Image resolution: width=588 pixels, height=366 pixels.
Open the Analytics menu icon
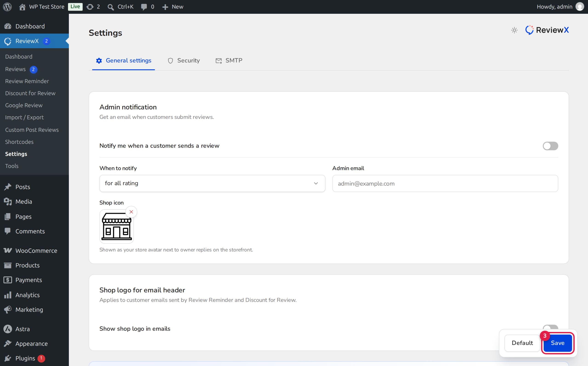8,295
